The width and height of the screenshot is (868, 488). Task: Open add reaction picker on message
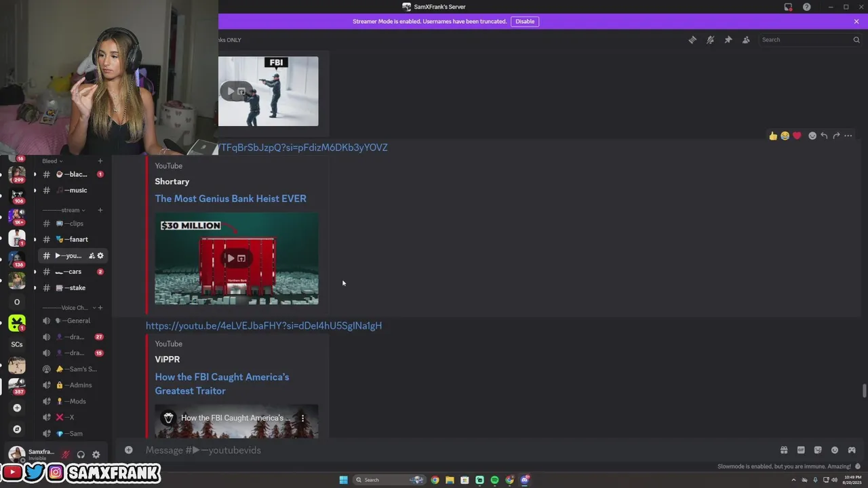click(x=812, y=136)
